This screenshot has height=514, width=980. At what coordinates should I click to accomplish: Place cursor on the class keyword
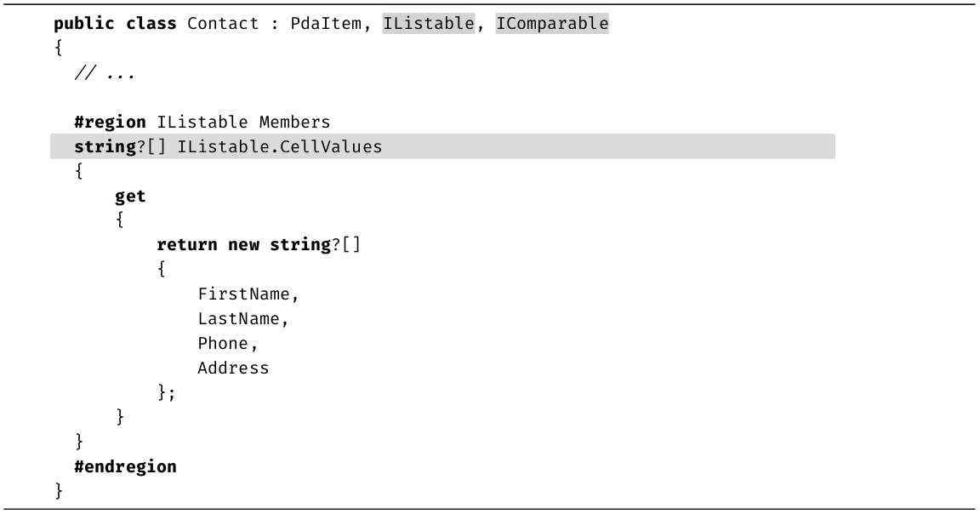(x=151, y=24)
